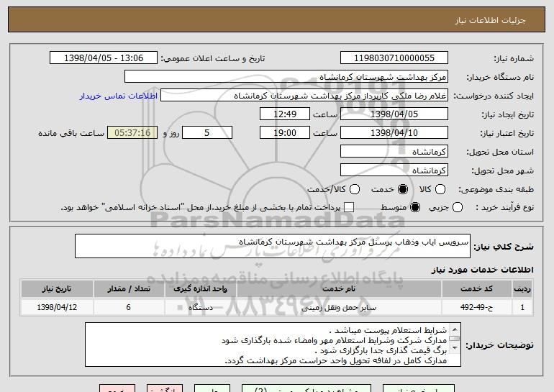The image size is (554, 392).
Task: Click the scroll-up arrow in buyer notes box
Action: tap(455, 329)
